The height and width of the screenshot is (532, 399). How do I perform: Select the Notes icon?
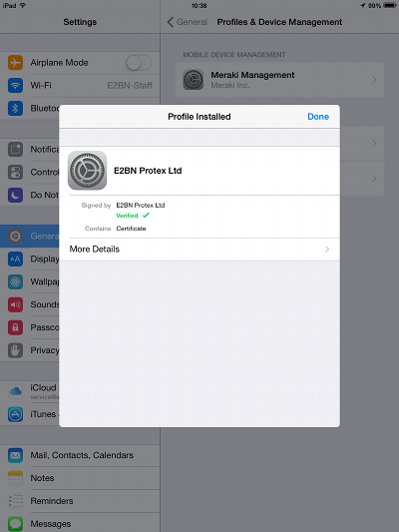click(15, 478)
